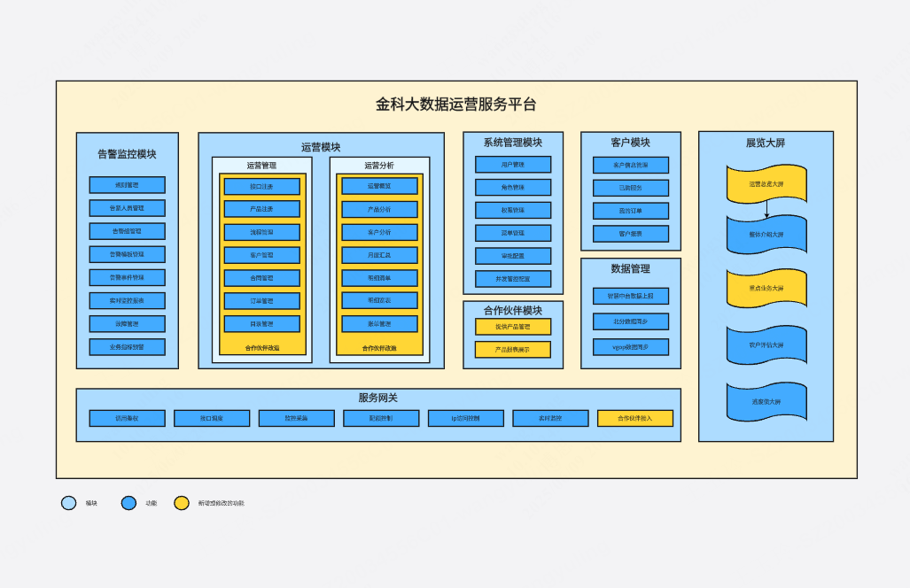Select the 服务网关 heading

click(377, 398)
